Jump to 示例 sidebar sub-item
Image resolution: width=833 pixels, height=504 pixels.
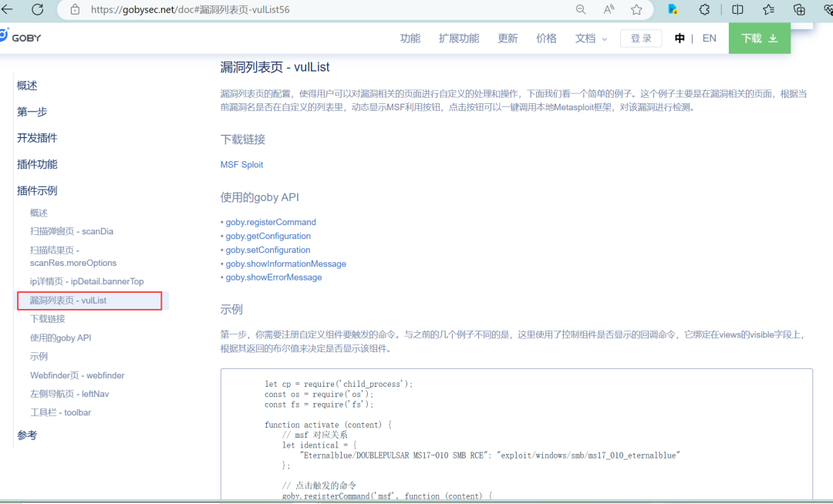click(x=39, y=357)
